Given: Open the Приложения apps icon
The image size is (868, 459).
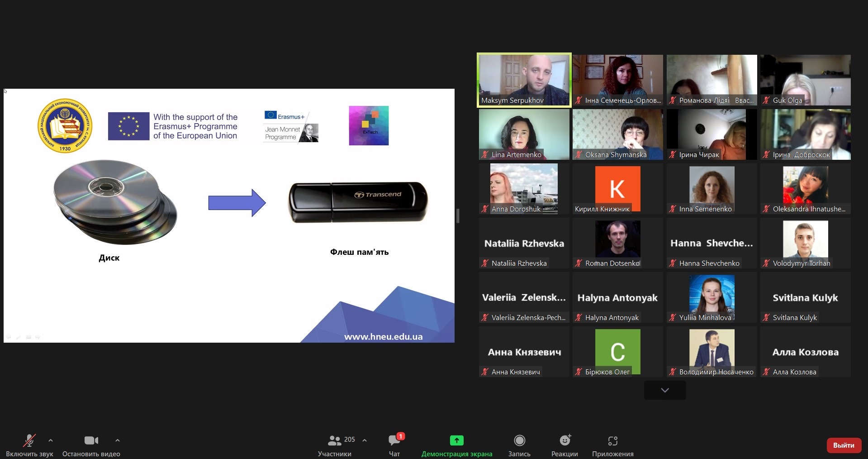Looking at the screenshot, I should point(612,440).
